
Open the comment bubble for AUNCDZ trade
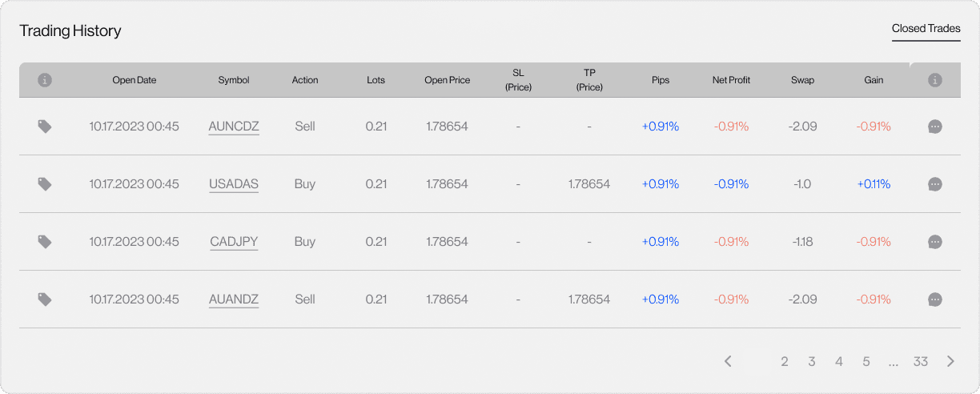tap(934, 127)
